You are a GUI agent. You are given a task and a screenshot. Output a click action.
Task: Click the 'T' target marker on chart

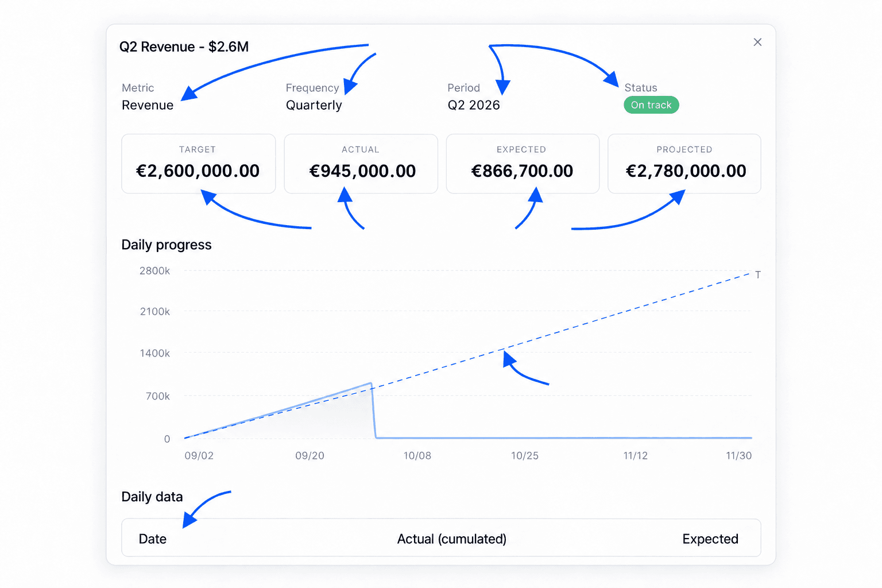(x=758, y=275)
